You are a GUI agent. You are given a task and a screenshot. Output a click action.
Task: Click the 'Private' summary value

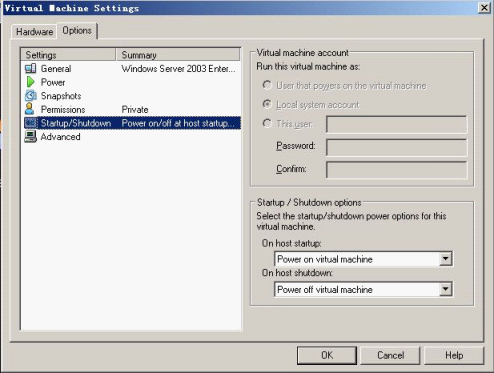click(x=135, y=109)
